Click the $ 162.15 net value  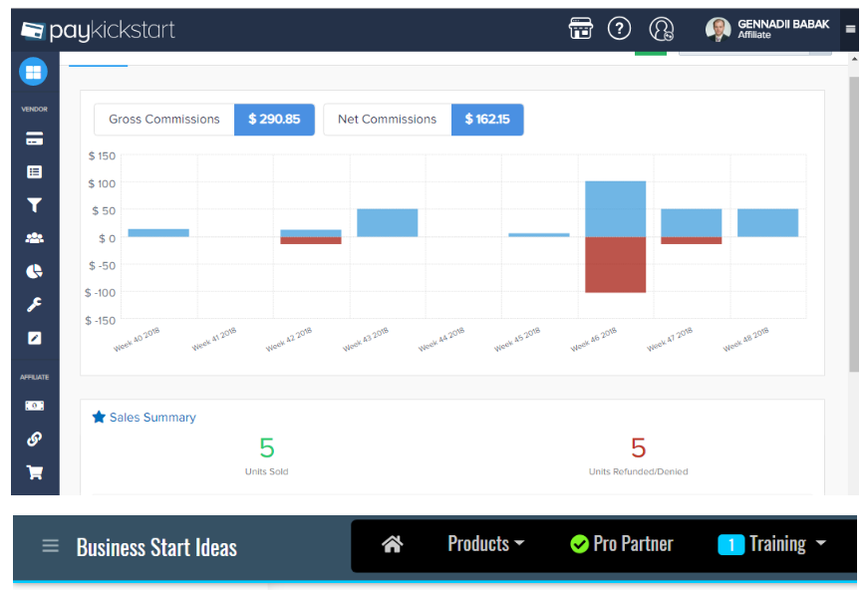point(487,120)
